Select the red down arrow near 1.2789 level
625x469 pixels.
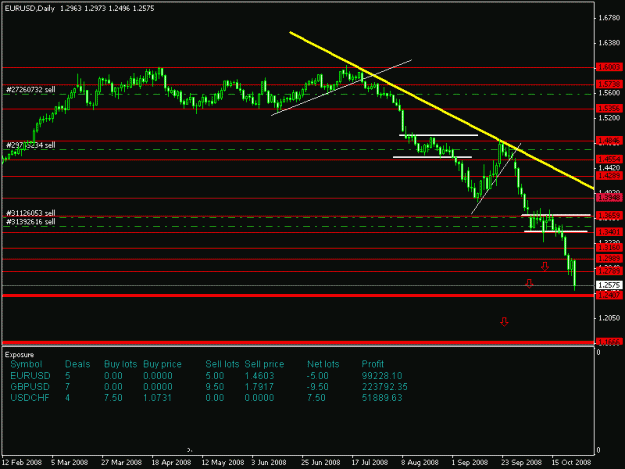pos(544,267)
